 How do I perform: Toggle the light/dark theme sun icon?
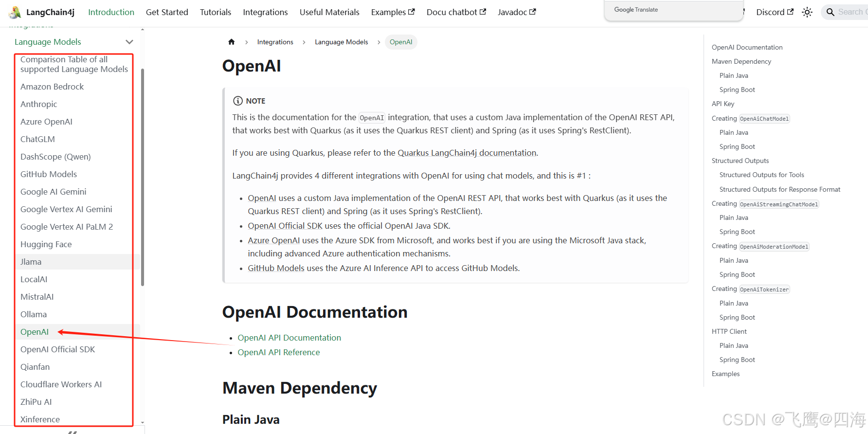807,12
